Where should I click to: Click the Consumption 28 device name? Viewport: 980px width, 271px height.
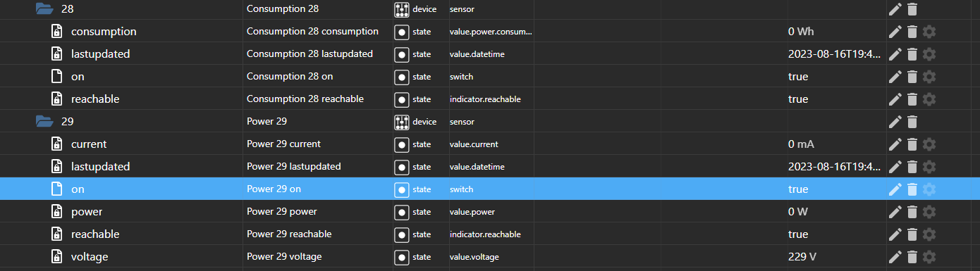[x=283, y=9]
